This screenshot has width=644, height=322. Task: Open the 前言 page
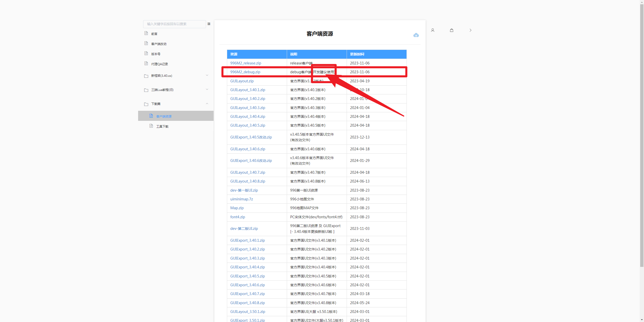[x=154, y=34]
